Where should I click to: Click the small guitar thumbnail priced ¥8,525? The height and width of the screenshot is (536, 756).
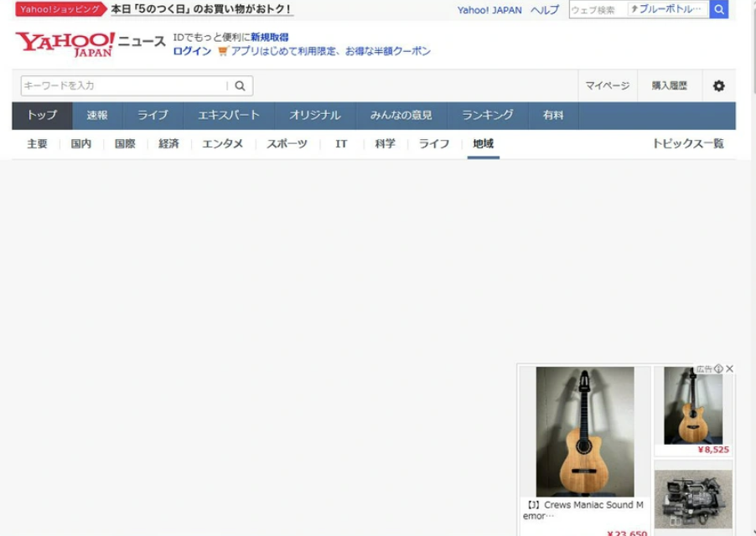pyautogui.click(x=693, y=405)
